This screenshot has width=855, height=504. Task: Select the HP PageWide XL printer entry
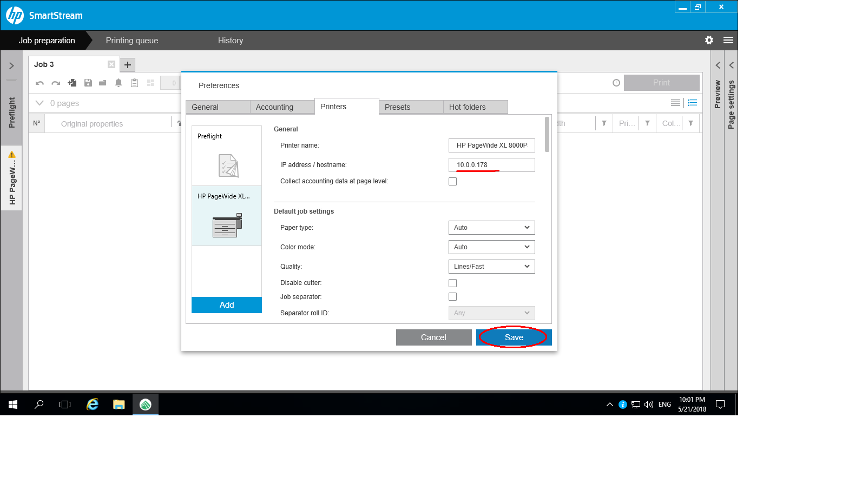point(227,216)
